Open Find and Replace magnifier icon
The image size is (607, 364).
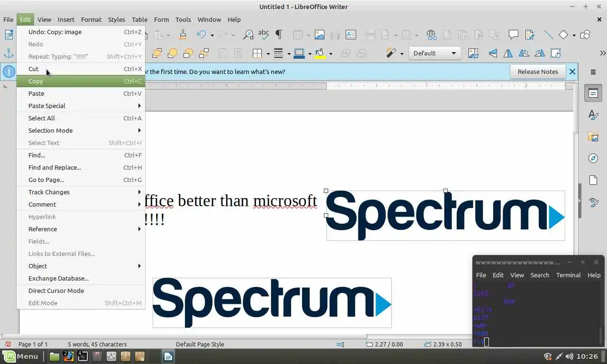(x=248, y=35)
